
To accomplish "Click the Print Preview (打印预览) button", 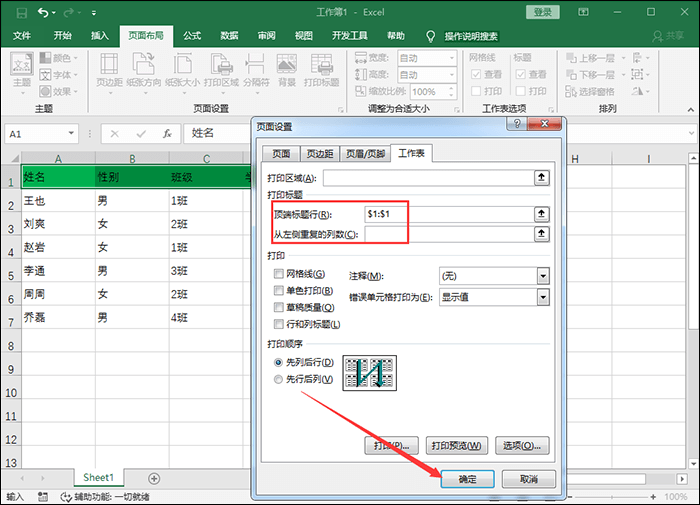I will [x=457, y=446].
